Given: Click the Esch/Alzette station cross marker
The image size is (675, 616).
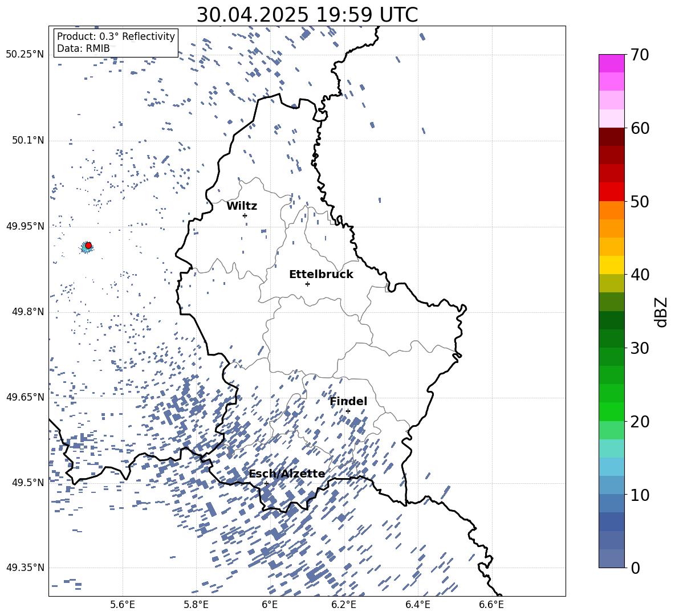Looking at the screenshot, I should click(266, 483).
